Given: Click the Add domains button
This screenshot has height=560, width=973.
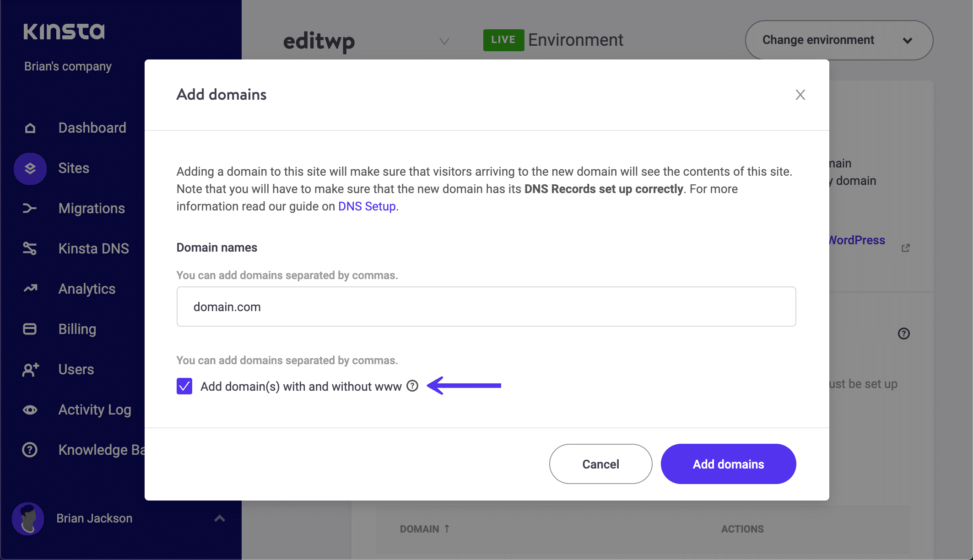Looking at the screenshot, I should (729, 464).
